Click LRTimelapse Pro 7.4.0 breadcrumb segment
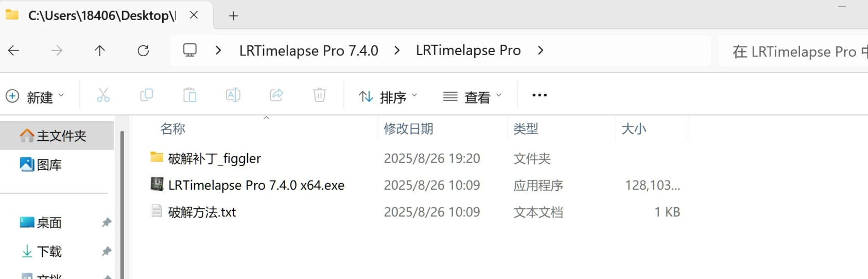The height and width of the screenshot is (279, 868). coord(308,51)
